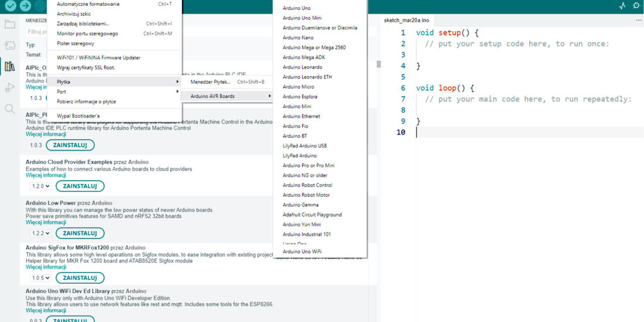
Task: Open the Search sidebar icon
Action: coord(9,108)
